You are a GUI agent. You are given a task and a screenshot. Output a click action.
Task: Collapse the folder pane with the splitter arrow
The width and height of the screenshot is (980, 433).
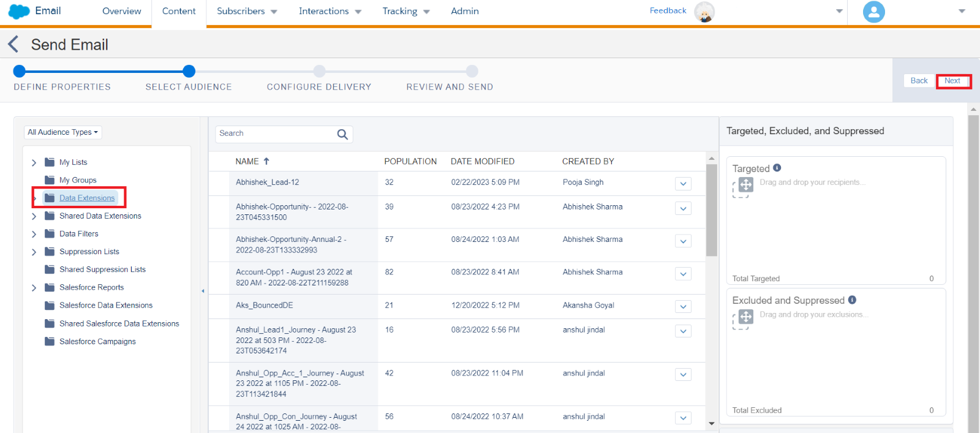point(203,291)
